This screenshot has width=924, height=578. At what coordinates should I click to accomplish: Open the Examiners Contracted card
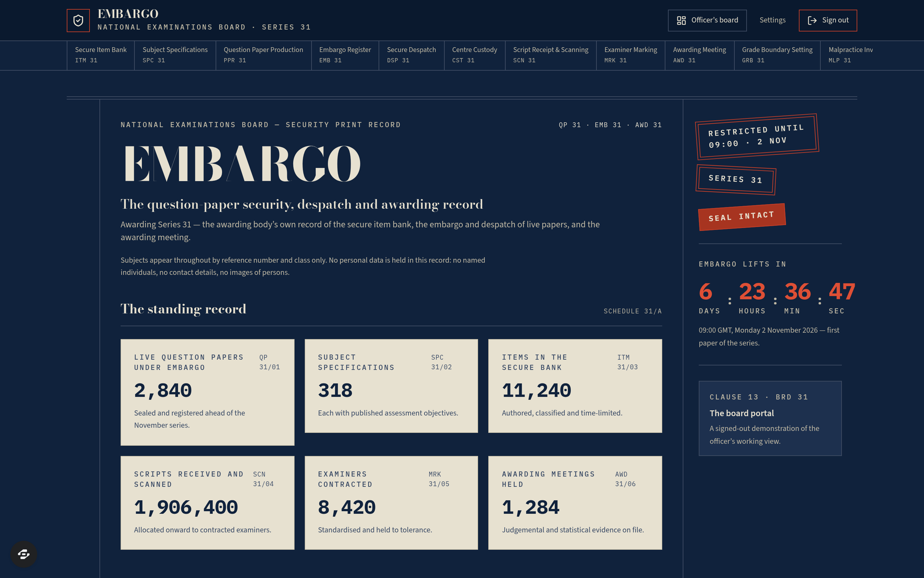391,503
